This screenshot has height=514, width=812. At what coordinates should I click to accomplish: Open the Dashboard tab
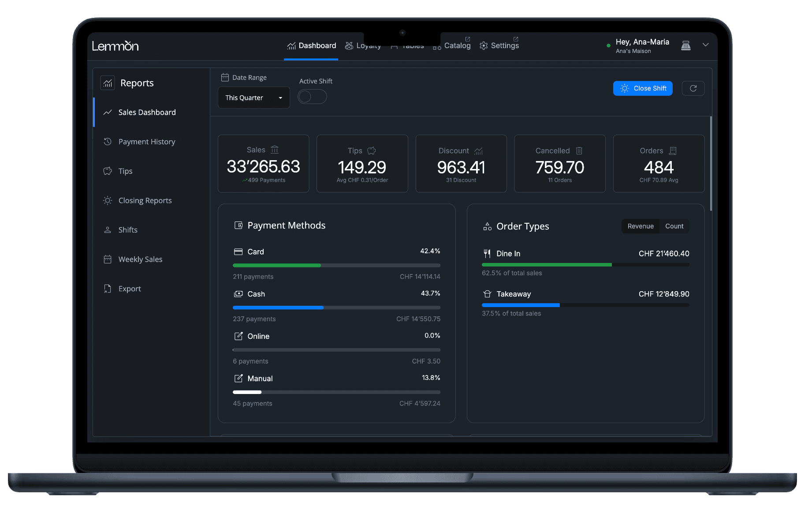(311, 46)
